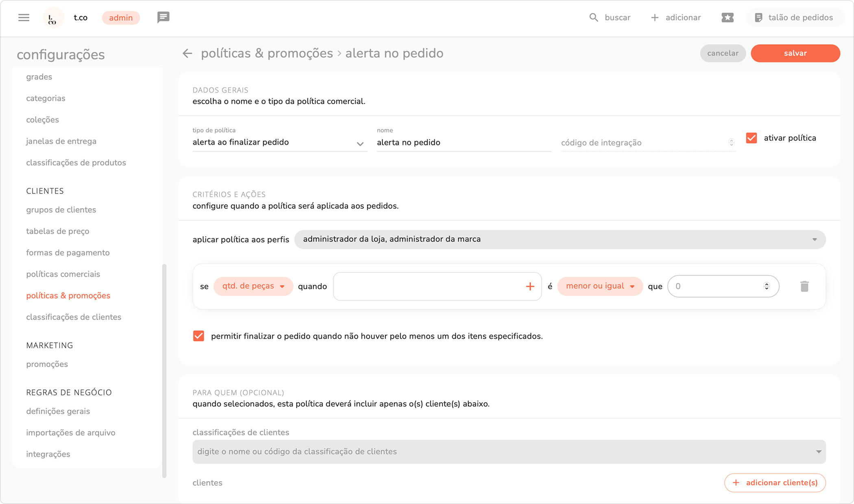Open the tipo de política dropdown
Viewport: 854px width, 504px height.
(279, 143)
